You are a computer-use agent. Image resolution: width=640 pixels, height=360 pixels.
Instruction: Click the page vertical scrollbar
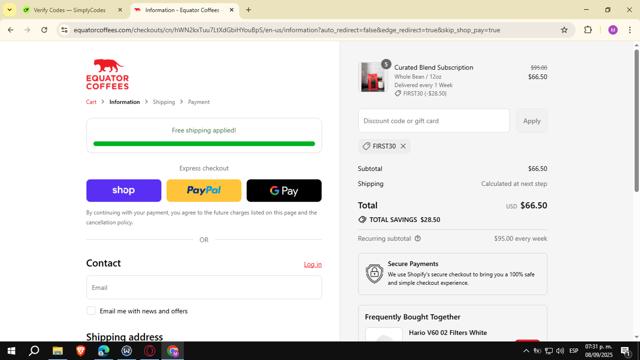click(636, 120)
